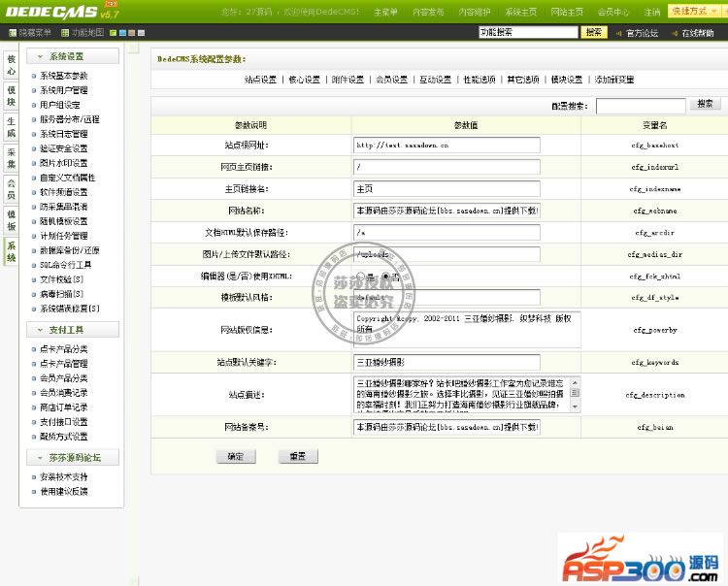This screenshot has height=586, width=728.
Task: Open the 模块设置 config tab
Action: tap(567, 80)
